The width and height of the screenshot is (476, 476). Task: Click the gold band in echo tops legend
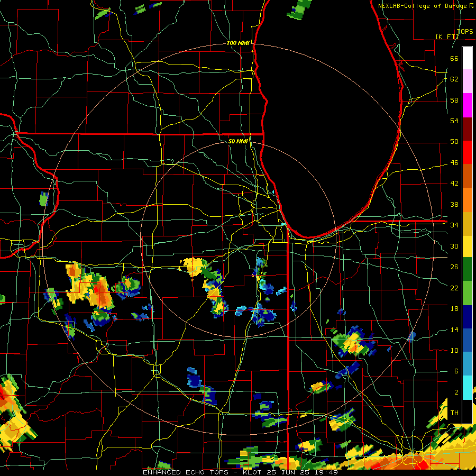(x=467, y=224)
